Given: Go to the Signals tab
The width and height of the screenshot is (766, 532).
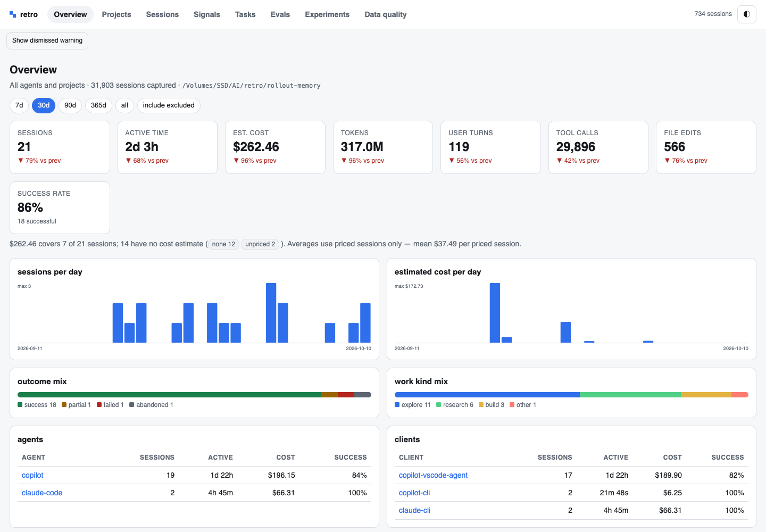Looking at the screenshot, I should click(207, 14).
